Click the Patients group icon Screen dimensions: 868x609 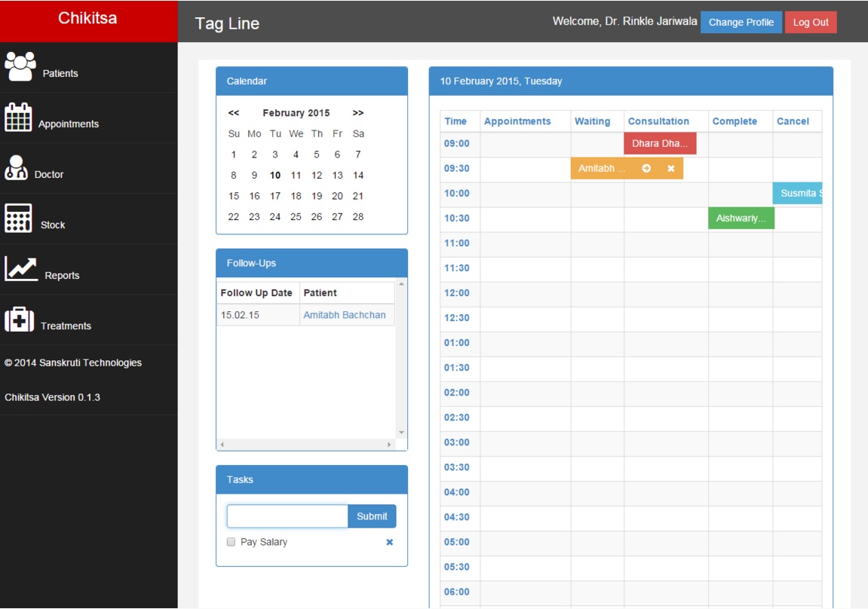pos(20,66)
